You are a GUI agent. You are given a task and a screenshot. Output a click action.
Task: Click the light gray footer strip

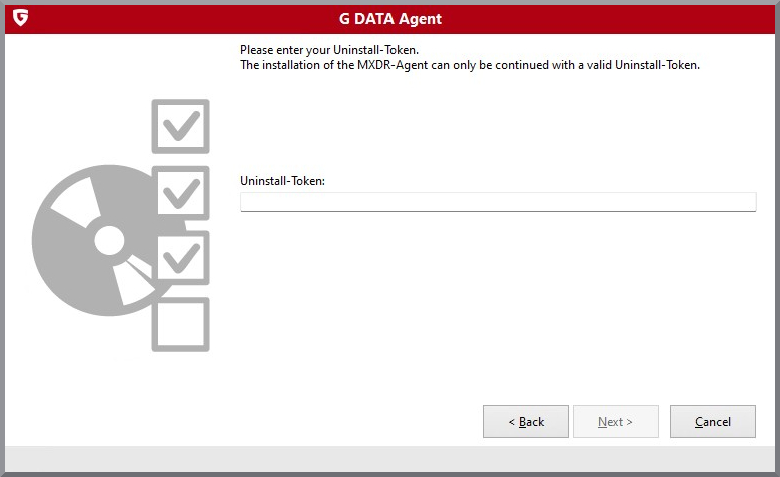coord(390,458)
